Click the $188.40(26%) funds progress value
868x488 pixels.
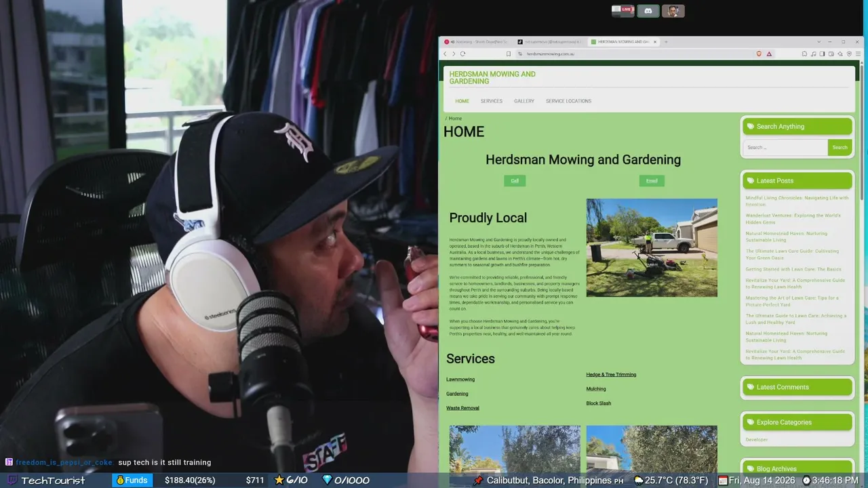click(190, 481)
